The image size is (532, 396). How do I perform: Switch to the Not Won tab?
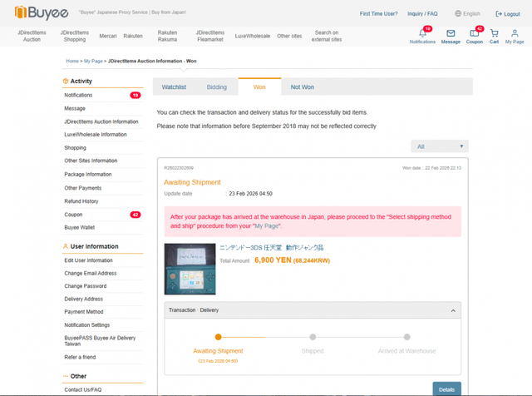pyautogui.click(x=302, y=87)
